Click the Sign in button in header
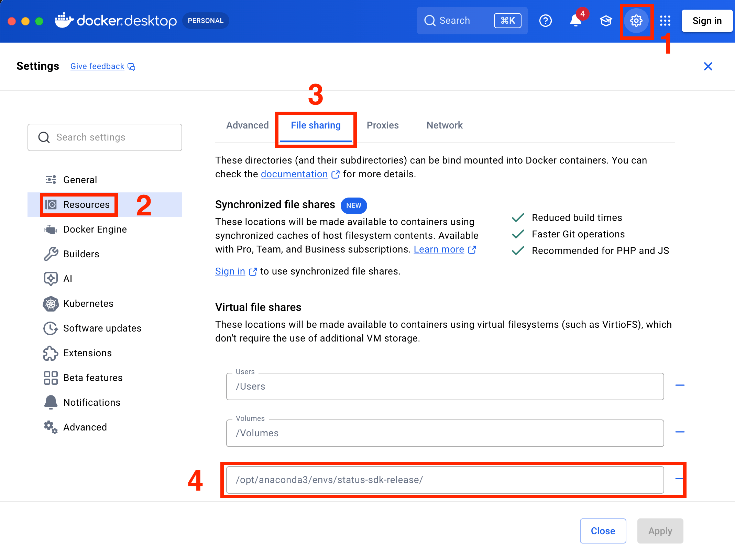The height and width of the screenshot is (560, 735). tap(707, 21)
